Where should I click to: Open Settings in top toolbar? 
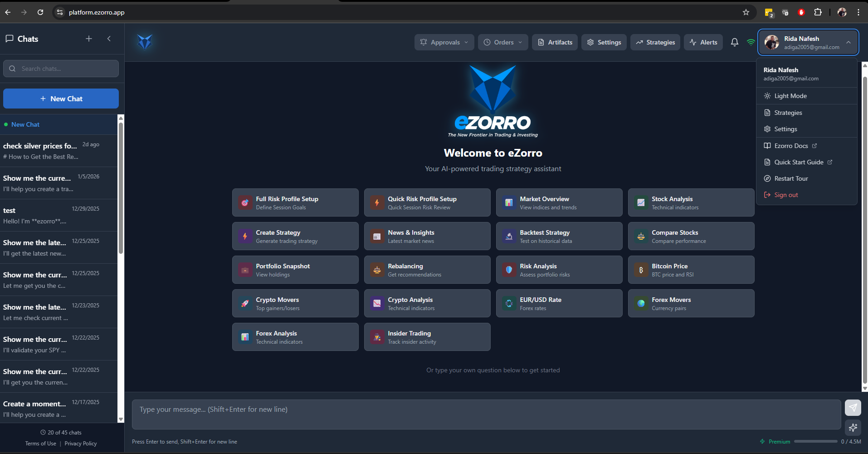pyautogui.click(x=604, y=42)
